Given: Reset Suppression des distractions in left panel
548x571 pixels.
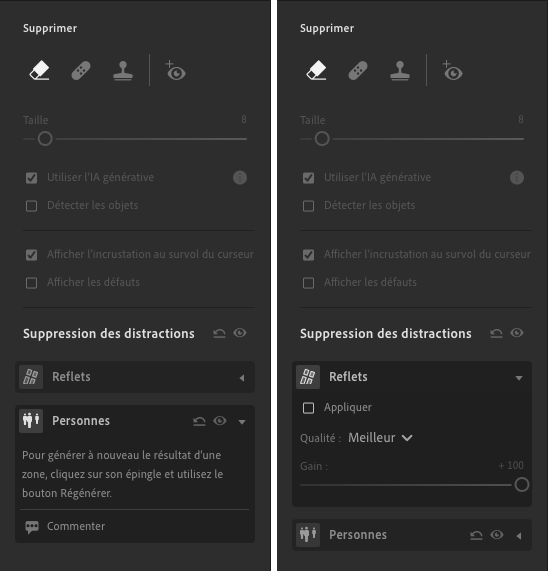Looking at the screenshot, I should tap(219, 333).
